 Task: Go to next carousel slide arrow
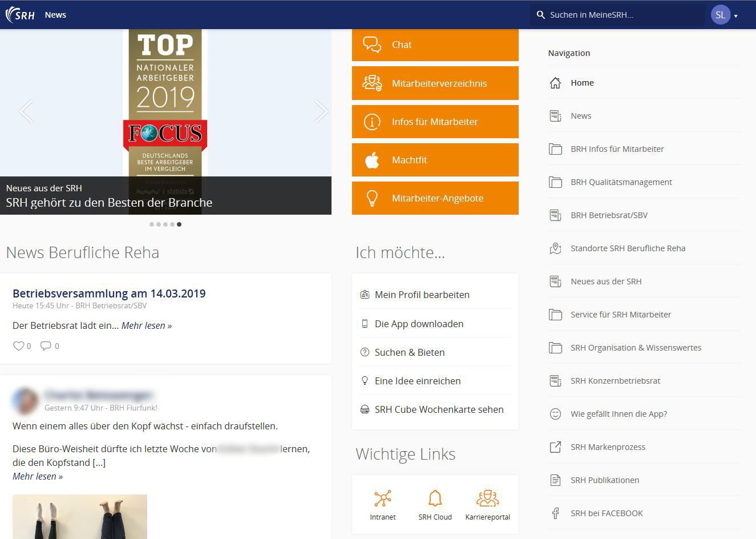[x=321, y=111]
